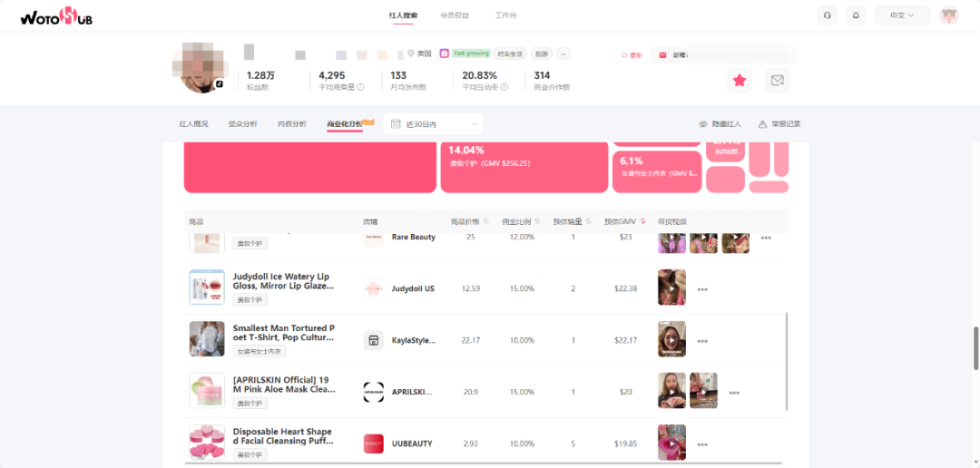This screenshot has width=980, height=468.
Task: Click the Judydoll US shop logo
Action: [x=374, y=288]
